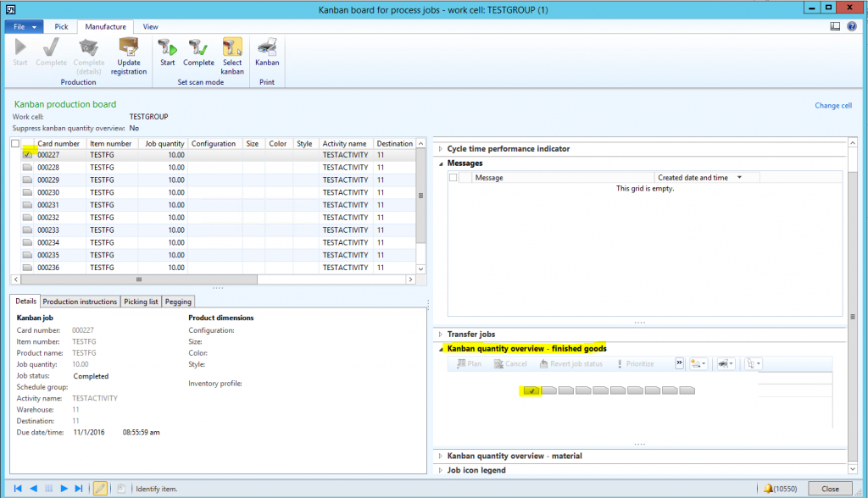Open the Pick ribbon tab
Viewport: 868px width, 498px height.
coord(62,27)
